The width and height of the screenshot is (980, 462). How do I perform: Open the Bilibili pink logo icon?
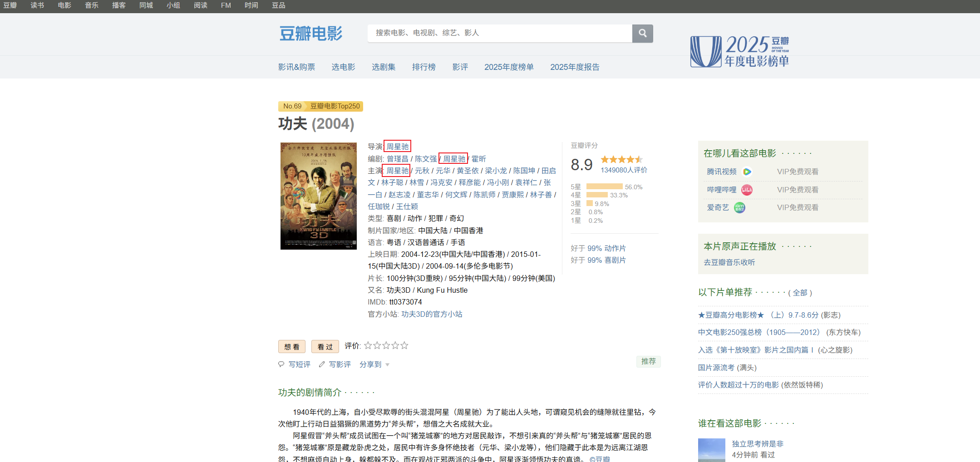pyautogui.click(x=747, y=190)
